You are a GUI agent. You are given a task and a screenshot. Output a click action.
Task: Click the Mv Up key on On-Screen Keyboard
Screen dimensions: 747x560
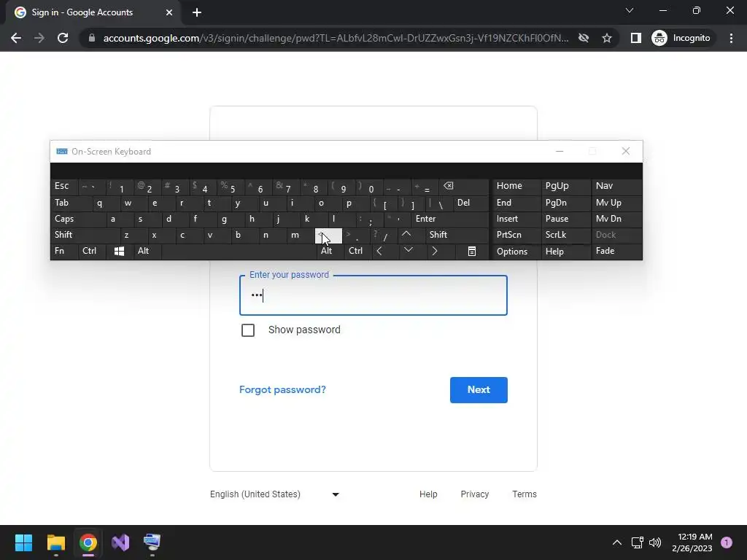pos(616,203)
